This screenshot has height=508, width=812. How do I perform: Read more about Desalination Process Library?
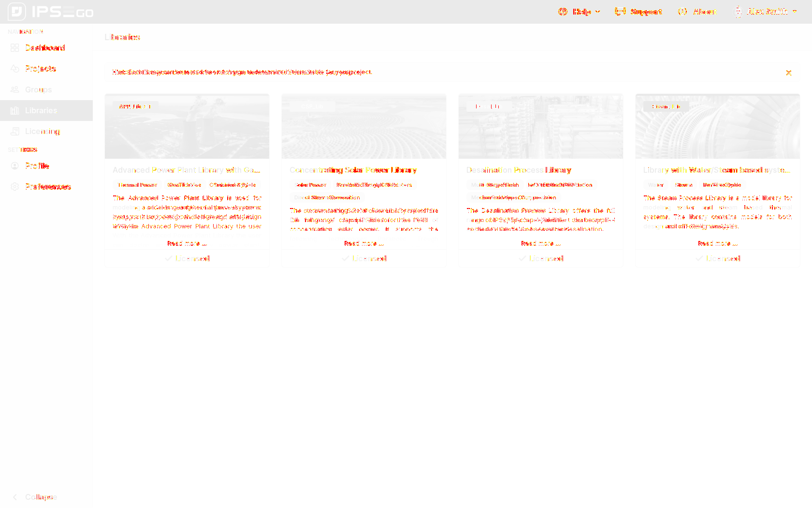point(540,243)
